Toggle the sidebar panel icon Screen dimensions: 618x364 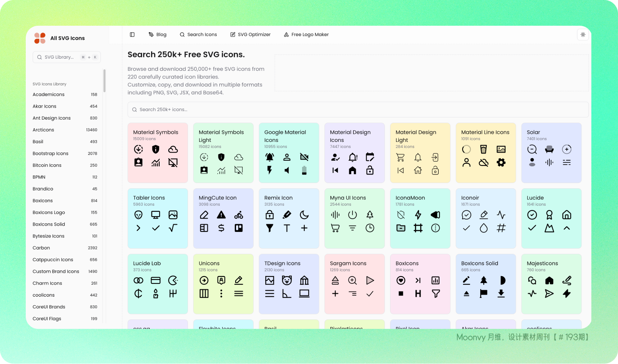(132, 35)
